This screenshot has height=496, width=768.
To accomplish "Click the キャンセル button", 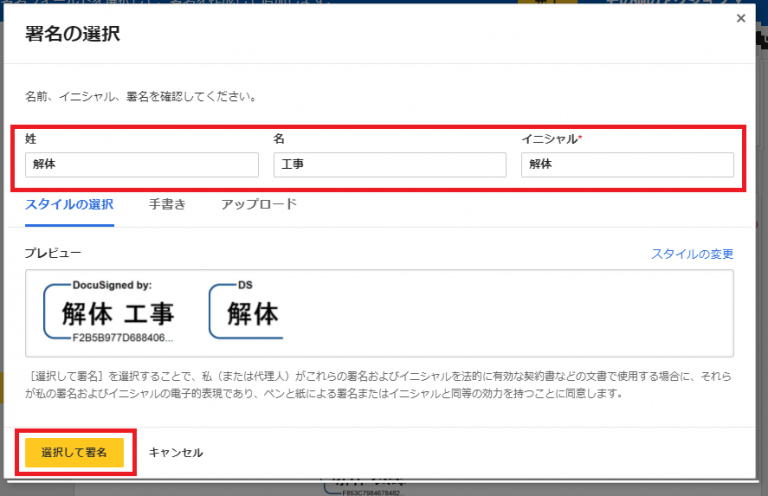I will pos(176,452).
